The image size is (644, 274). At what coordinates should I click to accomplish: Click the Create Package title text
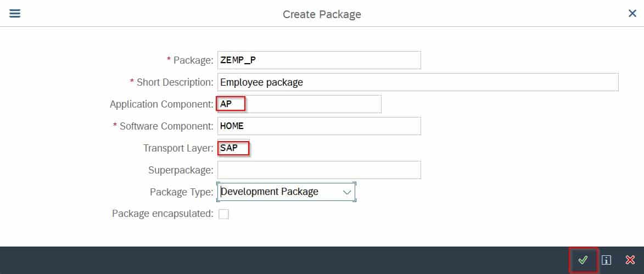click(x=322, y=14)
